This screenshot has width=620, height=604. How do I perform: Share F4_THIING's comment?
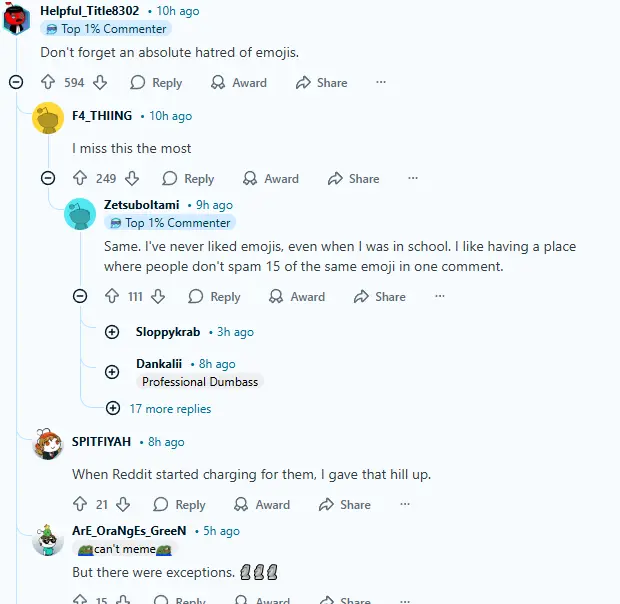click(353, 179)
